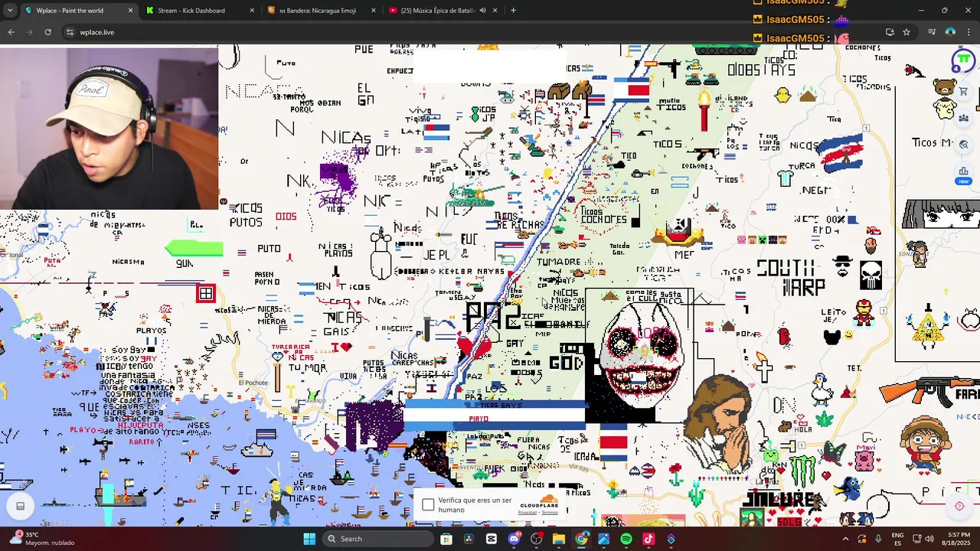Go back to the previous page
This screenshot has height=551, width=980.
pyautogui.click(x=11, y=32)
